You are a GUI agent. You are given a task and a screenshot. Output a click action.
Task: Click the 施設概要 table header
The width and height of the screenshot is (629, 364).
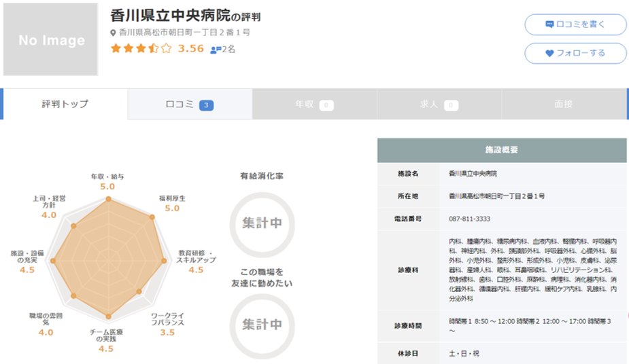click(502, 149)
